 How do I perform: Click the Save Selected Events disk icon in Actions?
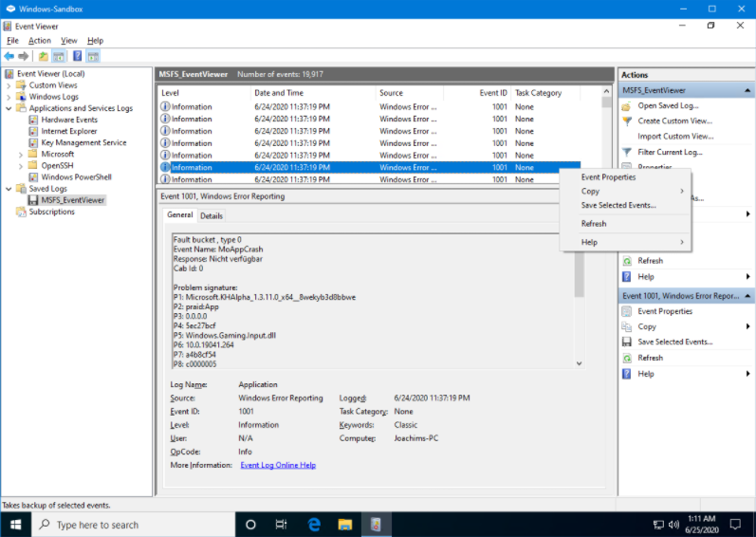point(626,342)
